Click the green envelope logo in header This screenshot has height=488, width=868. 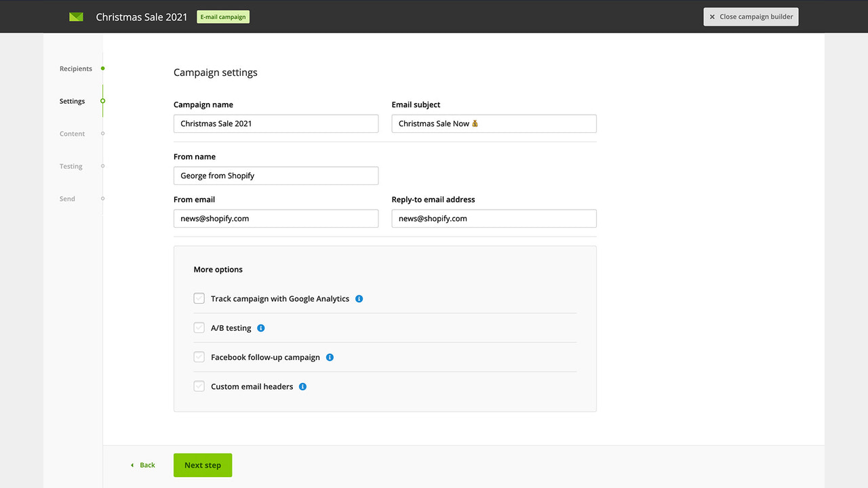point(76,16)
